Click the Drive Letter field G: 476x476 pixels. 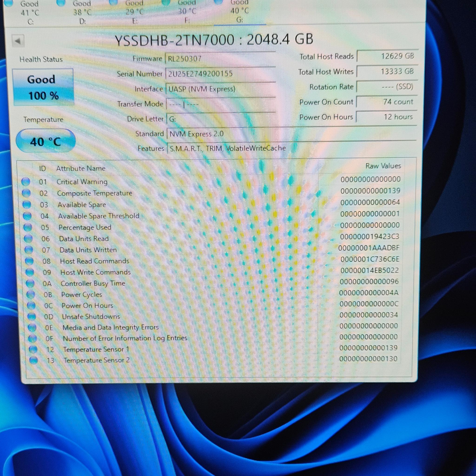pyautogui.click(x=221, y=119)
